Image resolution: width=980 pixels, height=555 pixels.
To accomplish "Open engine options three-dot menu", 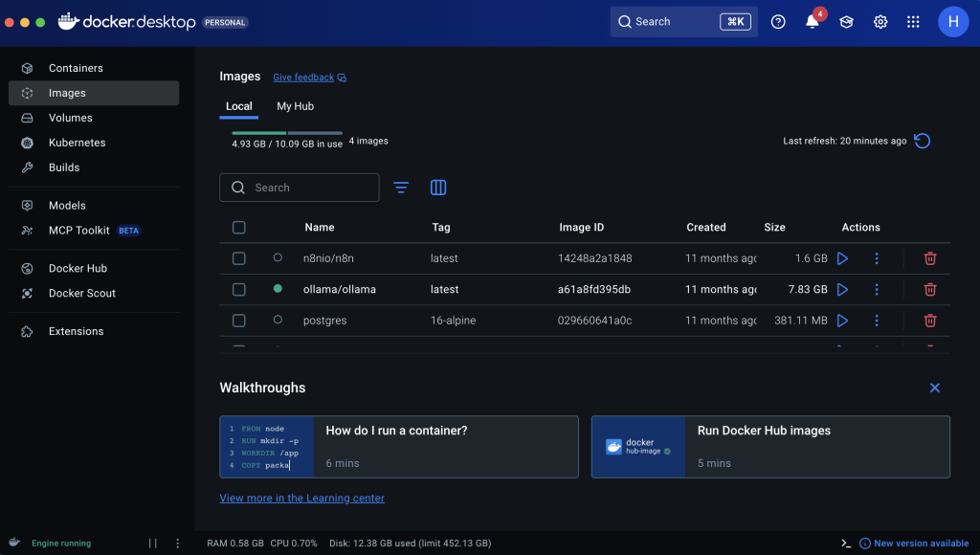I will [x=177, y=544].
